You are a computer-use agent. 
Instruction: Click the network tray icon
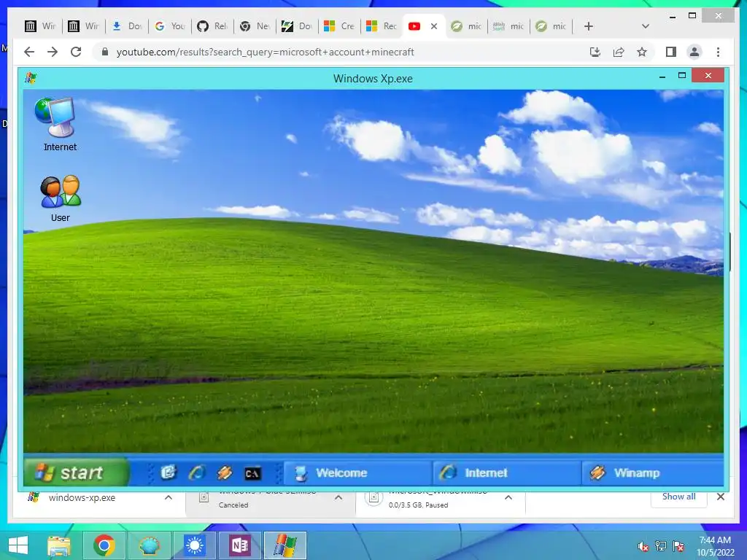661,545
